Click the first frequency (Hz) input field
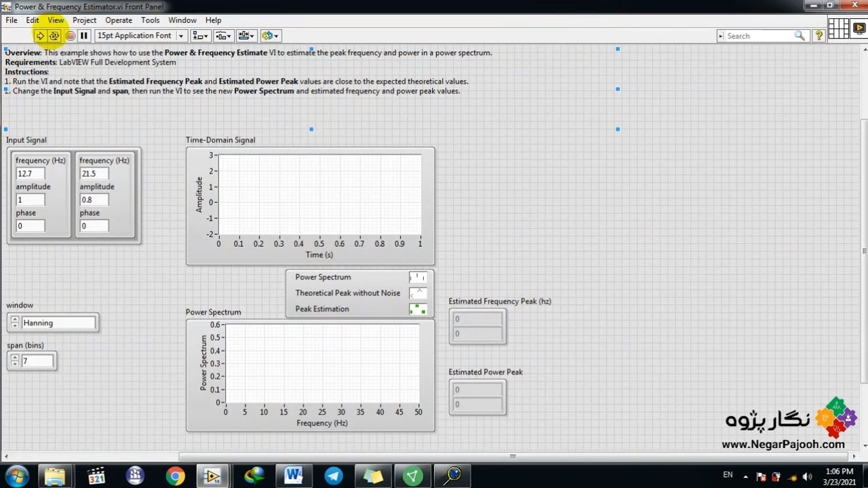Viewport: 868px width, 488px height. click(x=30, y=174)
